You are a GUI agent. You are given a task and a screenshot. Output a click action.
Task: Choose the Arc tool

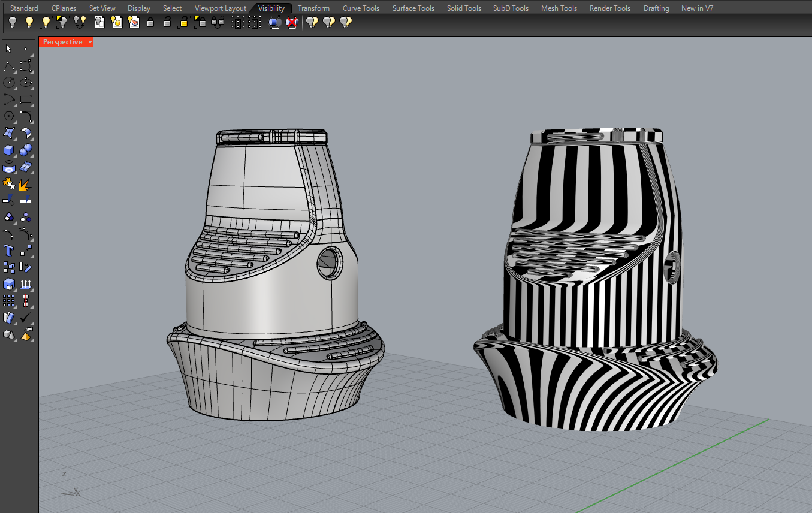(9, 99)
